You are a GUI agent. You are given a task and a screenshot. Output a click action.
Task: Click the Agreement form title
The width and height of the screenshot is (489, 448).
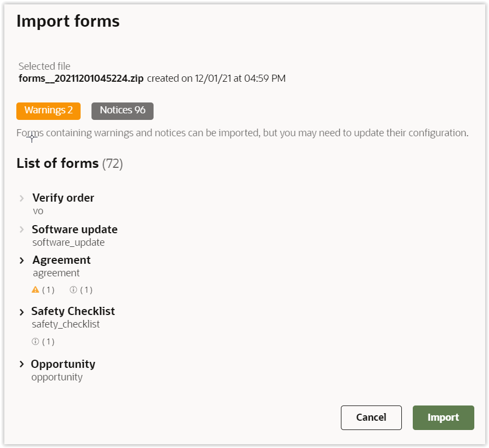click(62, 260)
